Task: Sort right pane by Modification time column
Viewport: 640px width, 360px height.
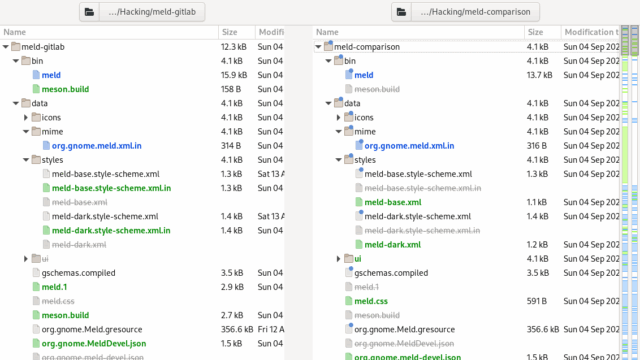Action: [x=590, y=32]
